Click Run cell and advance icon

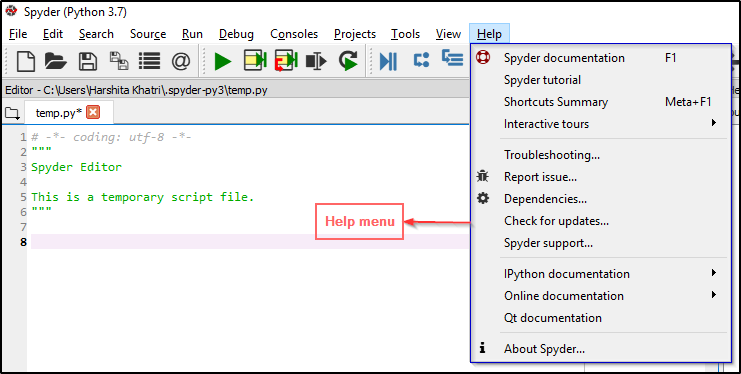286,61
